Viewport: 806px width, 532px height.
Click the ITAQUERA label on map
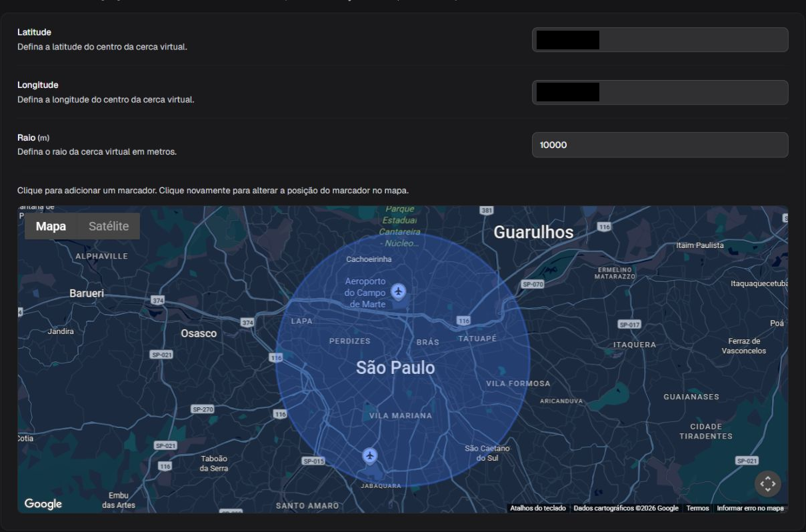pos(635,345)
